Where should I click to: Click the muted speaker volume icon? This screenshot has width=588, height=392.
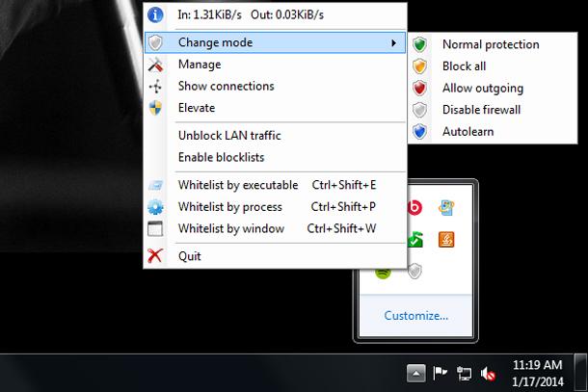[x=488, y=374]
